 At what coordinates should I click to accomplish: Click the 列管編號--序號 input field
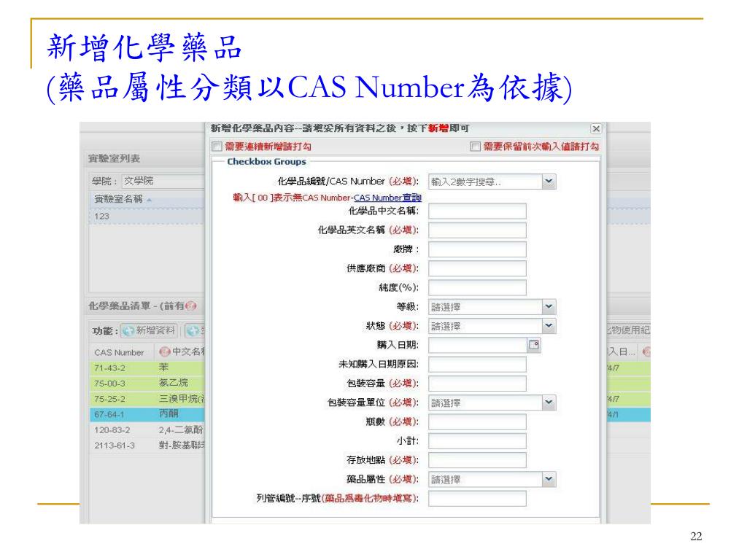tap(477, 499)
